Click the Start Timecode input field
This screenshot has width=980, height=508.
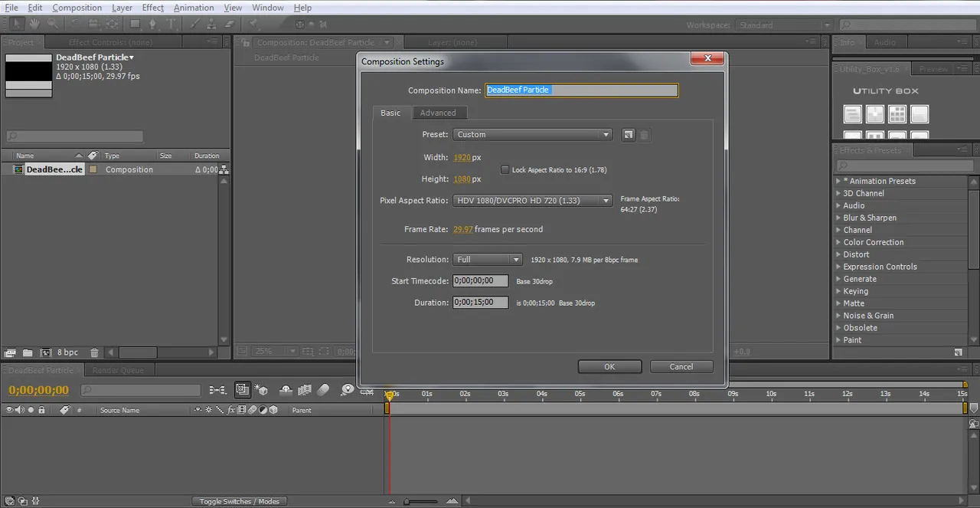(480, 281)
